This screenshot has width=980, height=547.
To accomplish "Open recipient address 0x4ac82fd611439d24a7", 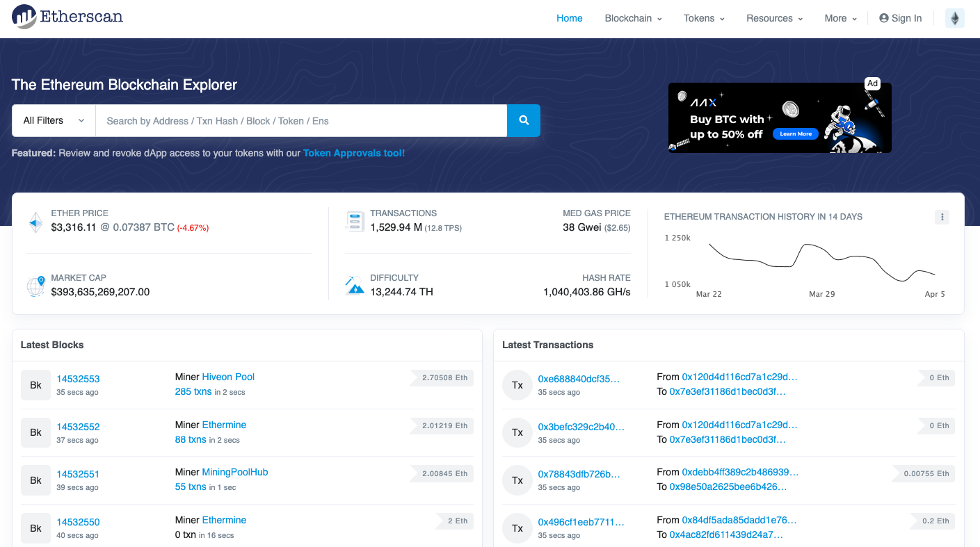I will [726, 534].
